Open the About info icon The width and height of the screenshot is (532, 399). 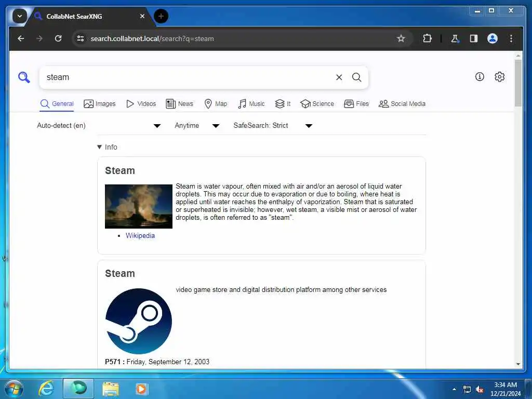point(480,77)
